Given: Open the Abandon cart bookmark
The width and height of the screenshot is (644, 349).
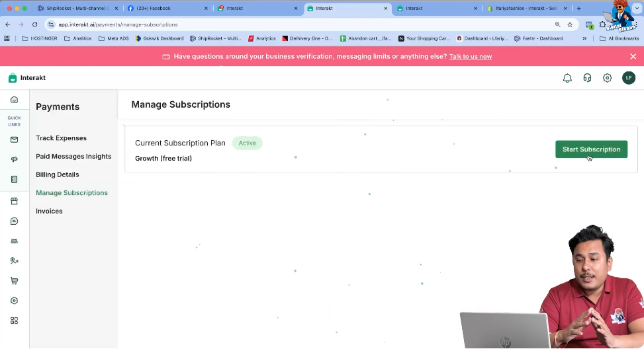Looking at the screenshot, I should 366,38.
